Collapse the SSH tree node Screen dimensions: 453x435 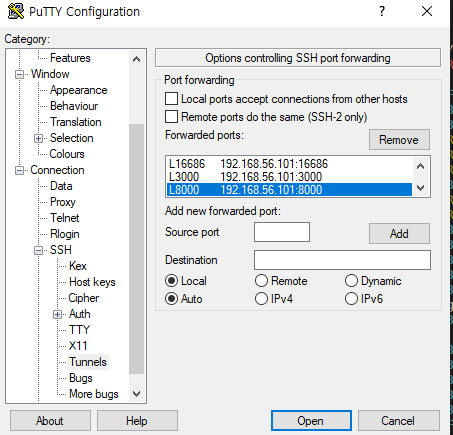(x=39, y=250)
